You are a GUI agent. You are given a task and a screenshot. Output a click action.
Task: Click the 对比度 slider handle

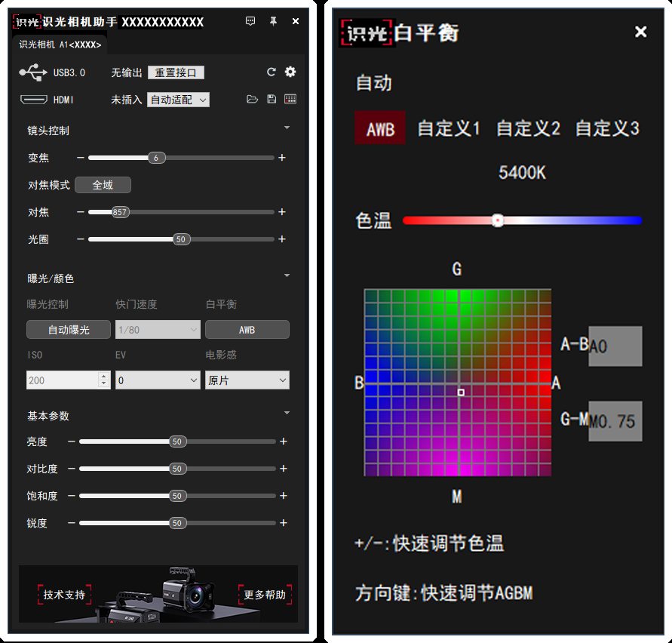[x=177, y=469]
